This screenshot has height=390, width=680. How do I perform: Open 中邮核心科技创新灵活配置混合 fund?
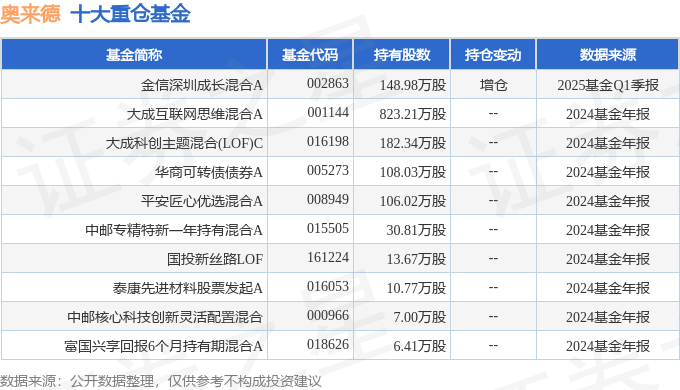point(165,317)
